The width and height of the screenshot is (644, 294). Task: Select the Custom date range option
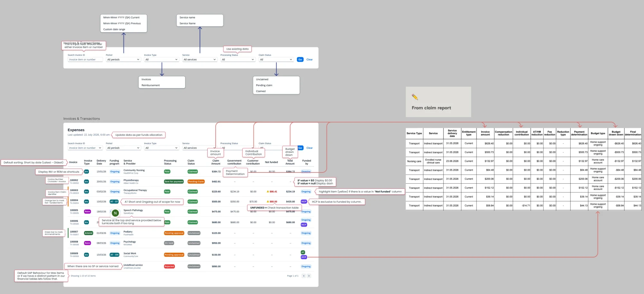click(x=114, y=29)
